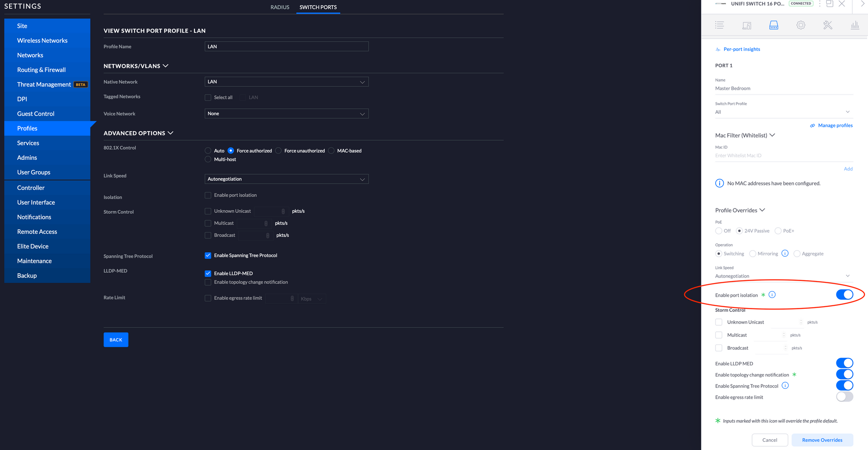Open the Manage profiles link

[835, 126]
